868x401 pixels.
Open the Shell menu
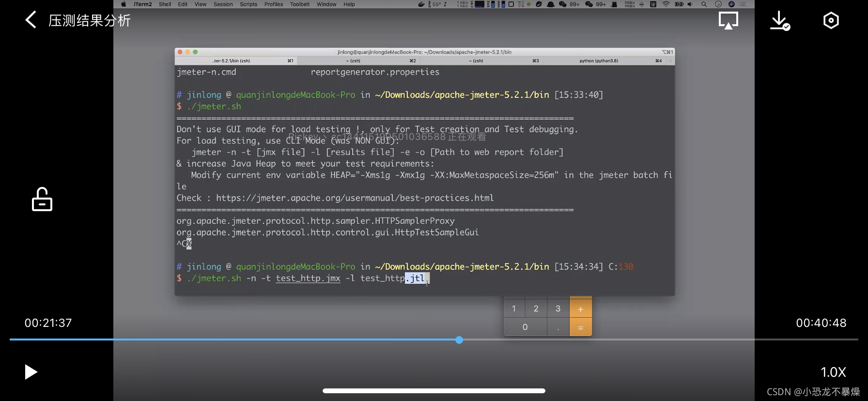165,4
